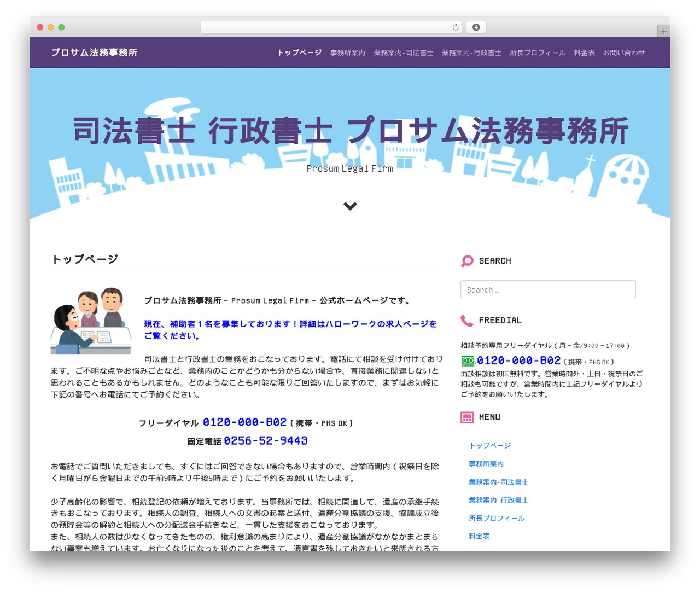Click the FREEDIAL widget heading
Image resolution: width=700 pixels, height=593 pixels.
[x=500, y=321]
